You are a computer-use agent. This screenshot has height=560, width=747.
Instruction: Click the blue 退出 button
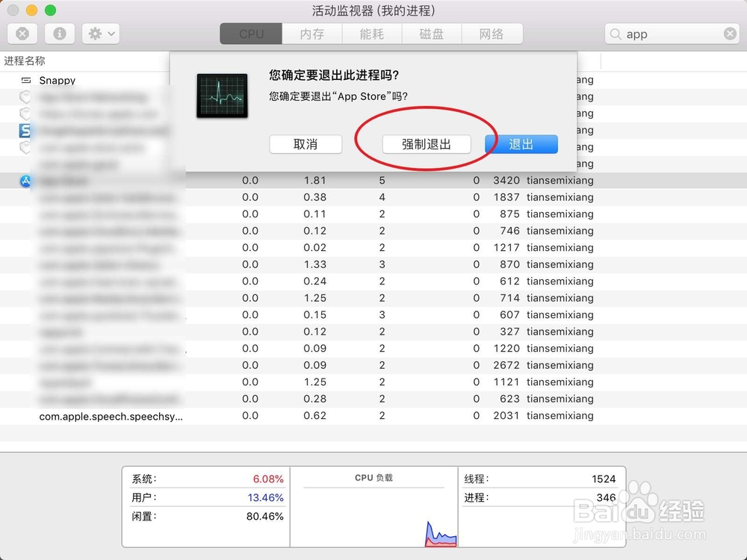coord(521,144)
